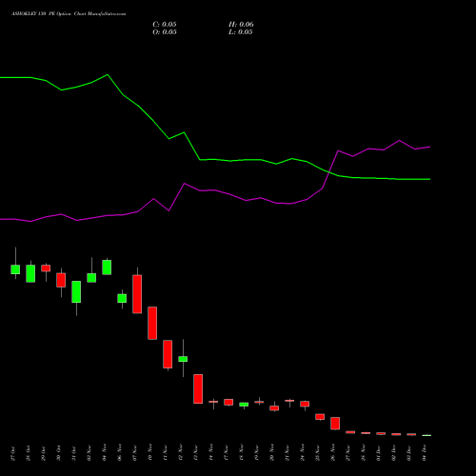The height and width of the screenshot is (476, 476).
Task: Click the close value 'C: 0.05'
Action: (x=165, y=25)
